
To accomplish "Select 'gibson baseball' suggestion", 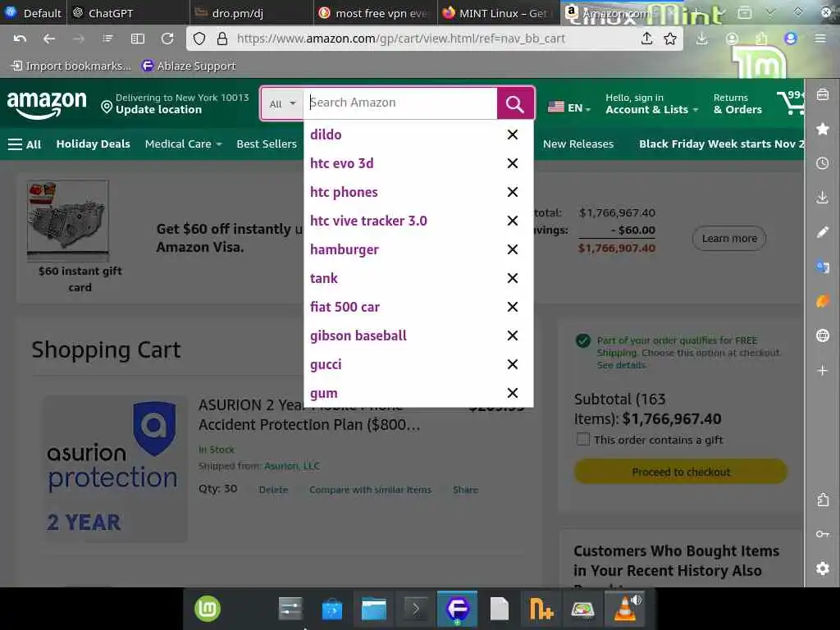I will click(x=358, y=336).
